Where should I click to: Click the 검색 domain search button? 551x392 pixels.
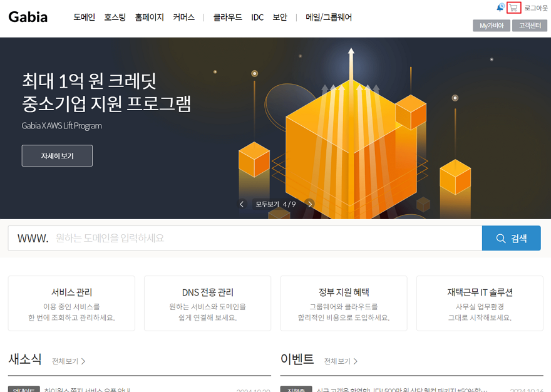(x=512, y=239)
